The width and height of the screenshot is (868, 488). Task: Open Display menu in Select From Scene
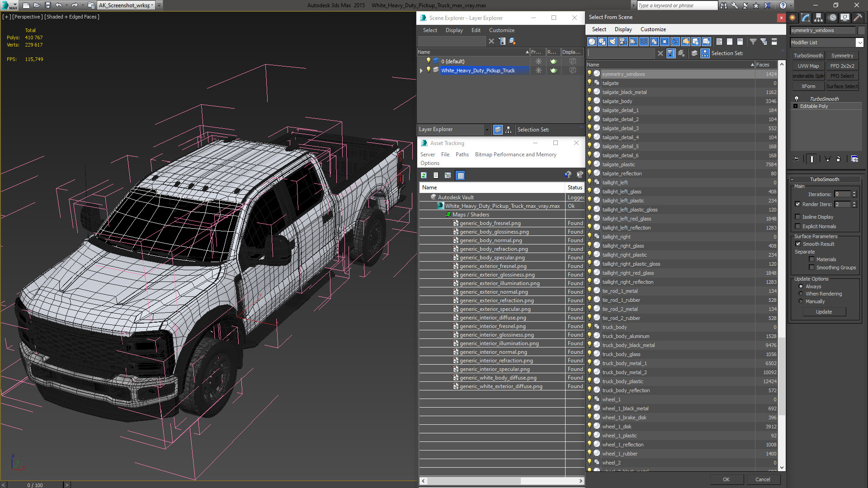[623, 29]
